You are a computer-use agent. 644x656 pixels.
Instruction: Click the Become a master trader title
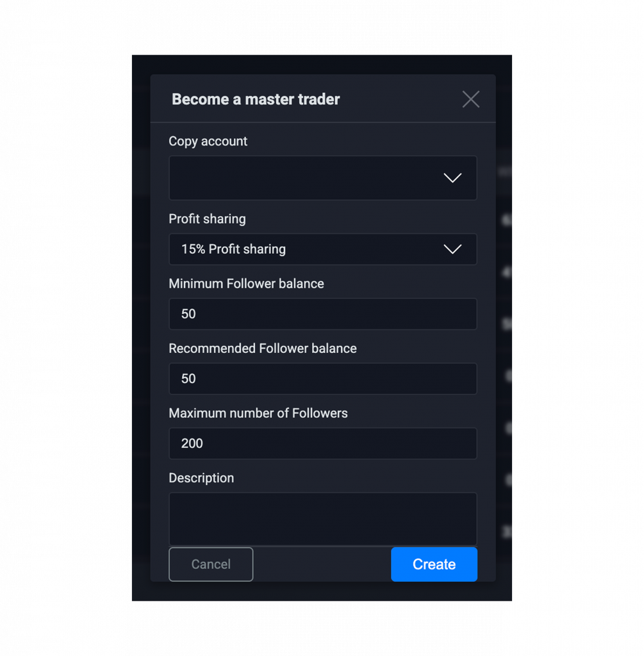tap(256, 99)
